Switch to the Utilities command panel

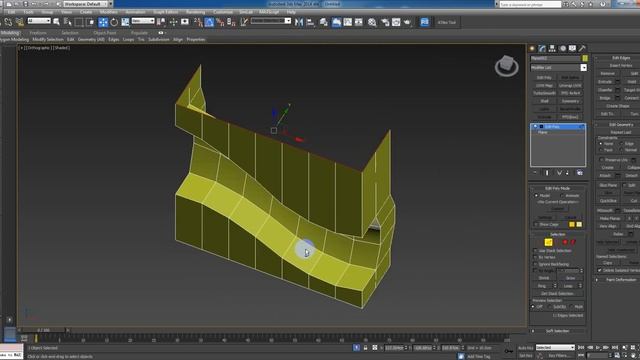582,48
